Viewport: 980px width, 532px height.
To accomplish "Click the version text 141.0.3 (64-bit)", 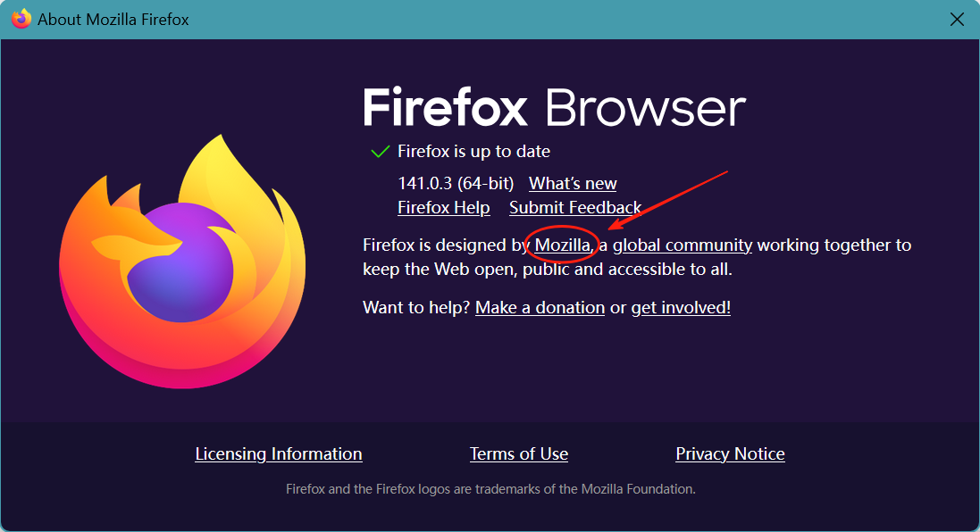I will tap(456, 184).
